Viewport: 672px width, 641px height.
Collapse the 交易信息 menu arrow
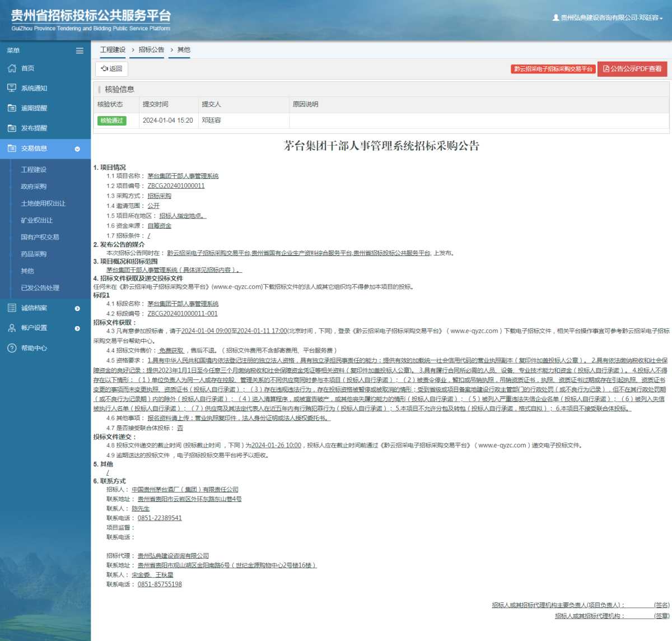pos(77,149)
